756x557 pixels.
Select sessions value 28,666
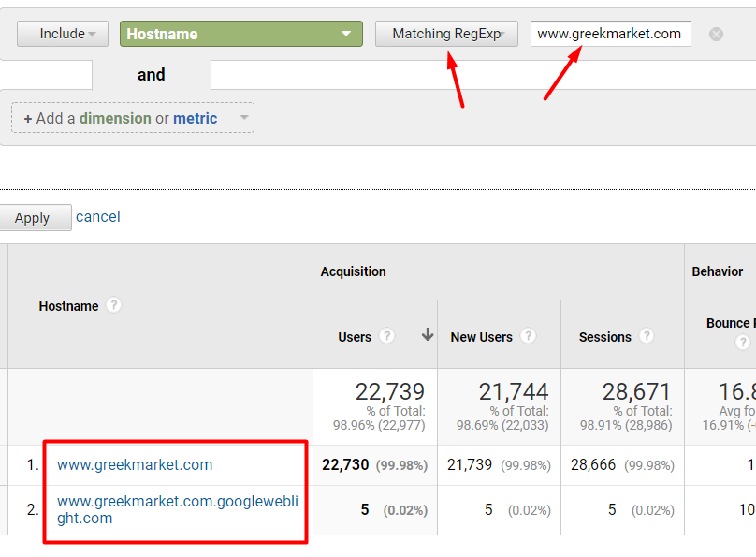593,465
